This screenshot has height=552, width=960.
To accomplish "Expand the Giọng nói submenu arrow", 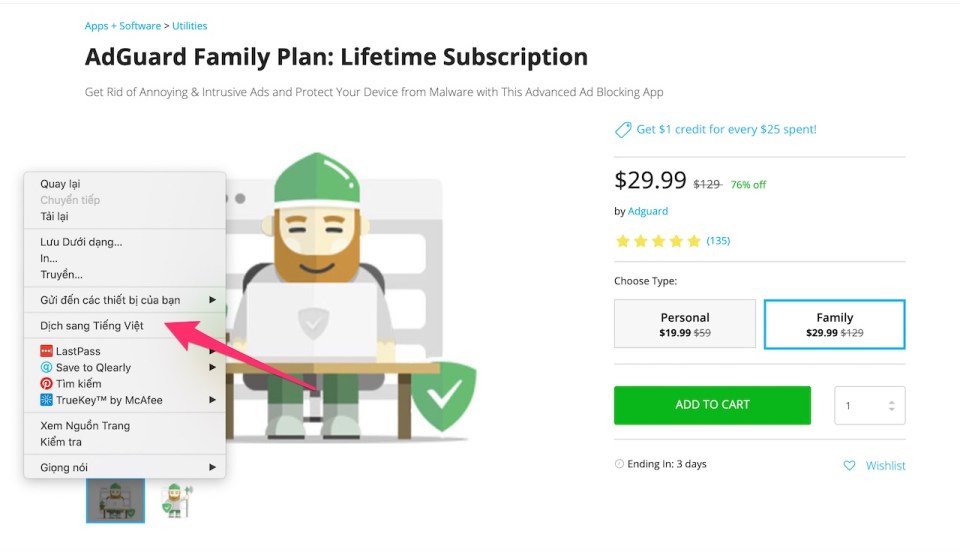I will (x=212, y=467).
